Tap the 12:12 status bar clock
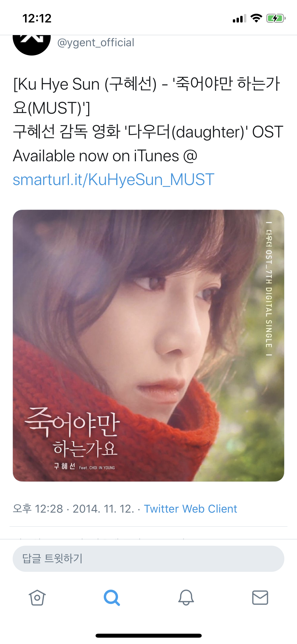Screen dimensions: 297x644 [37, 19]
